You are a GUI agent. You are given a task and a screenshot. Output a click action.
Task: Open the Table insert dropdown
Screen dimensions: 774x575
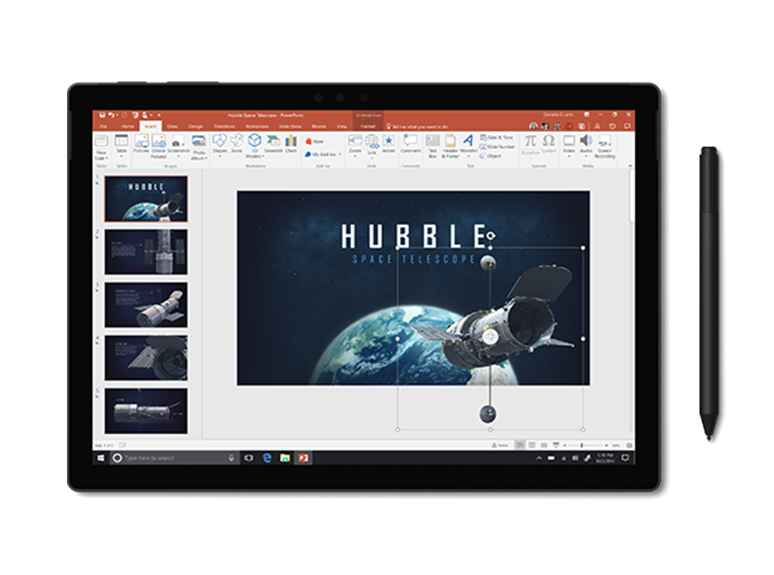coord(121,146)
